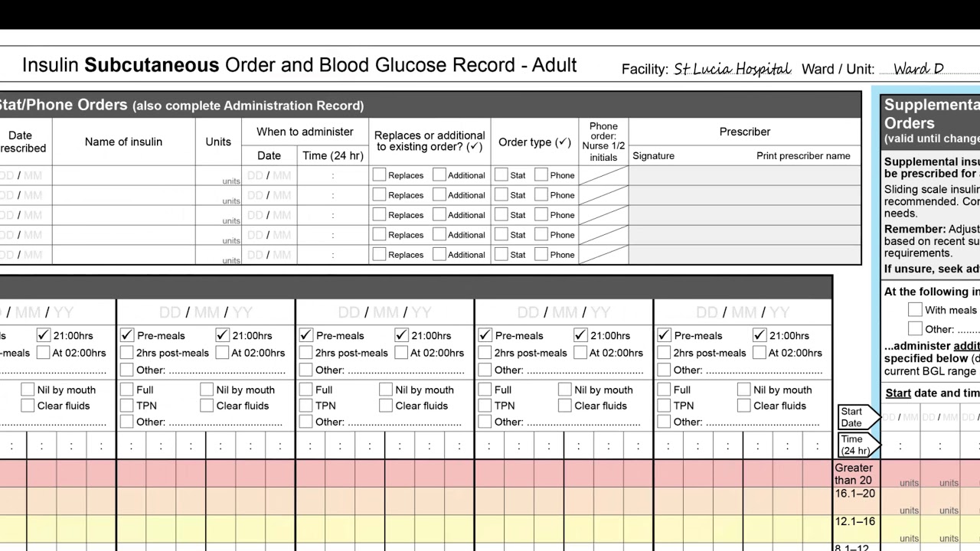Click the When to administer column header
Viewport: 980px width, 551px height.
(x=305, y=132)
